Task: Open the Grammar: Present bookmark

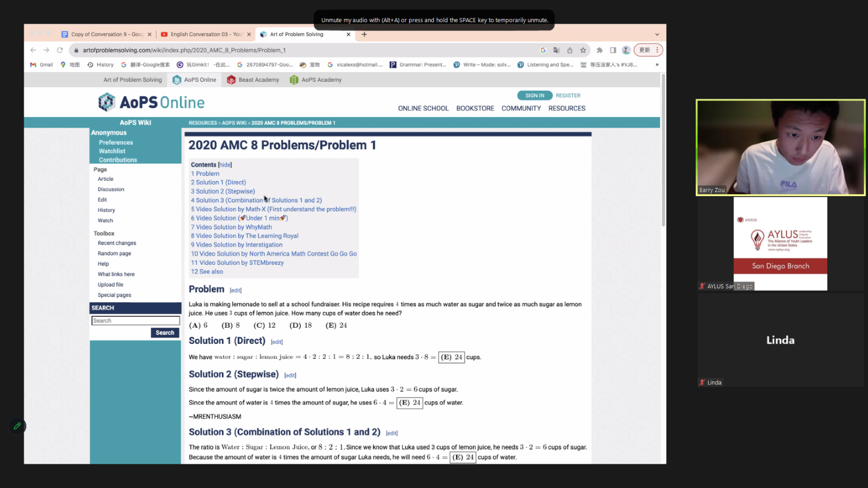Action: click(418, 65)
